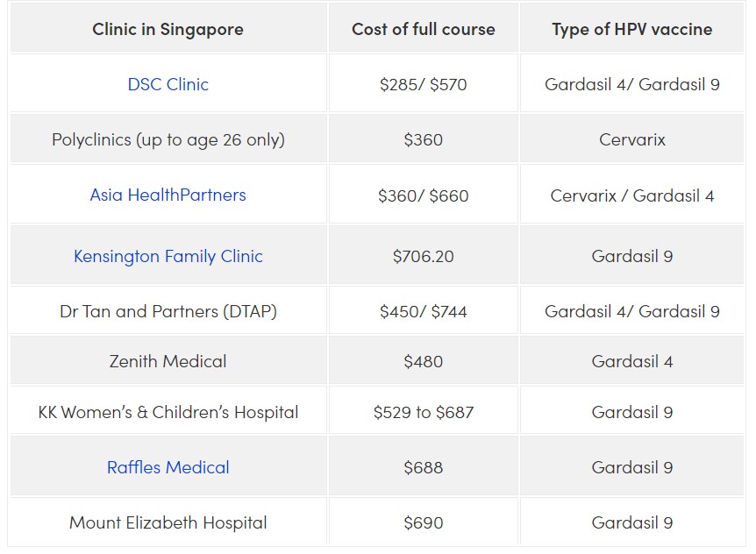Select the Polyclinics (up to age 26 only) cell
Image resolution: width=756 pixels, height=554 pixels.
(168, 139)
